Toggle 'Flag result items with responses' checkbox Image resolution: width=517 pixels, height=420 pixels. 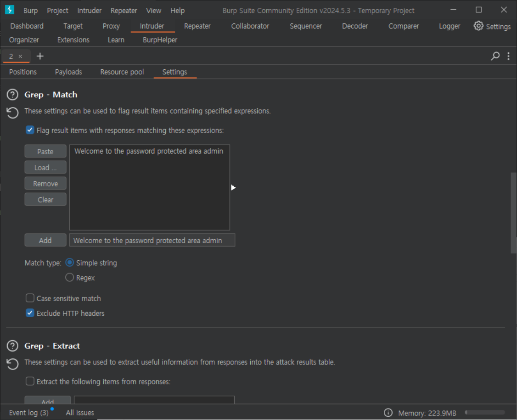(x=30, y=130)
